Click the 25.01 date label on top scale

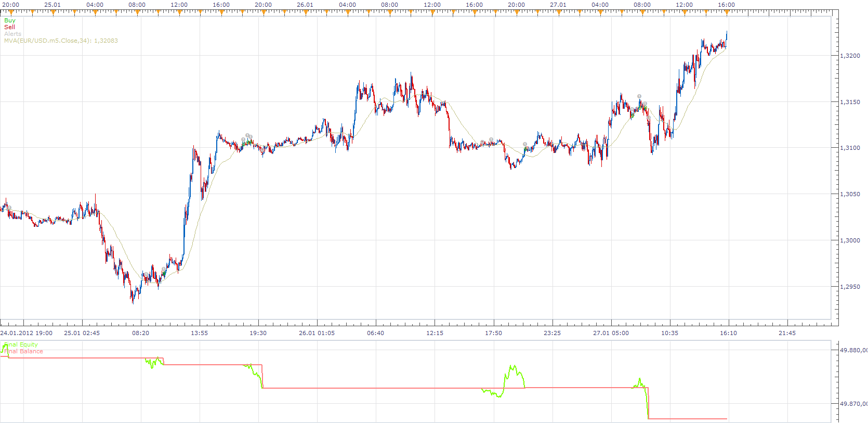point(52,5)
